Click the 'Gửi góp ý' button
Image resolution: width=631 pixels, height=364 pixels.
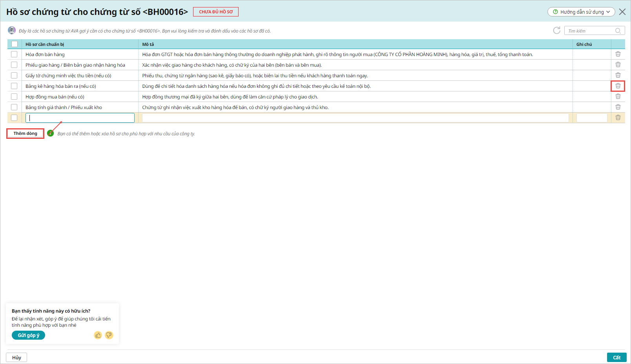[x=28, y=335]
